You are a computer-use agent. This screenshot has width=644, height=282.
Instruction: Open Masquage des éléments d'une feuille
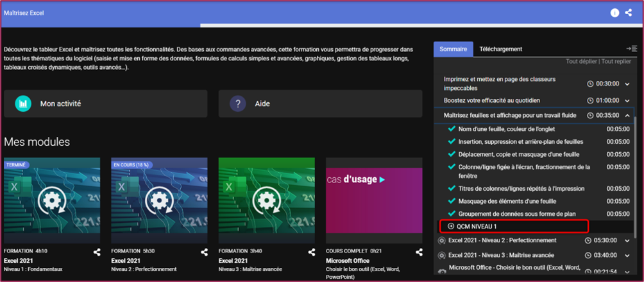pyautogui.click(x=507, y=202)
